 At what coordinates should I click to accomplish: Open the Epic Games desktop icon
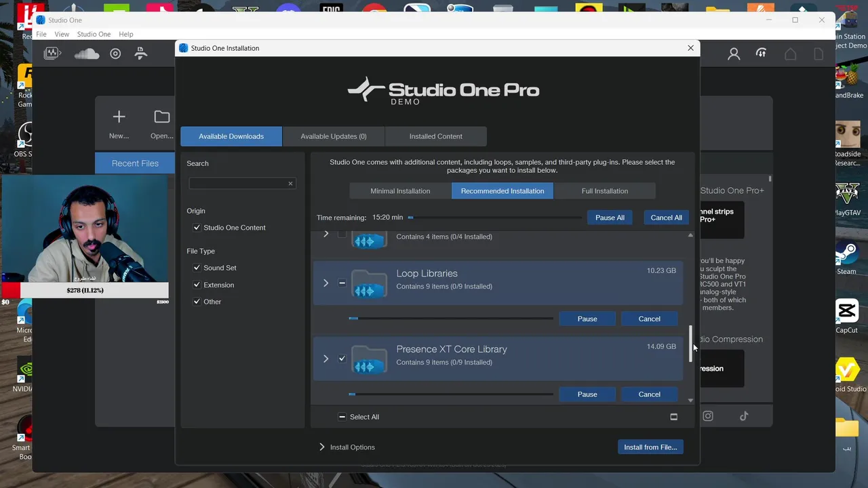pos(331,8)
